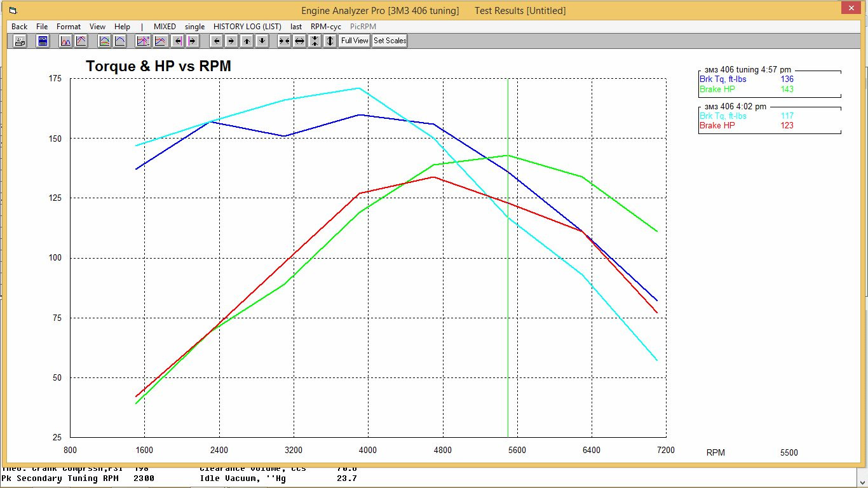
Task: Open the Format menu
Action: click(69, 27)
